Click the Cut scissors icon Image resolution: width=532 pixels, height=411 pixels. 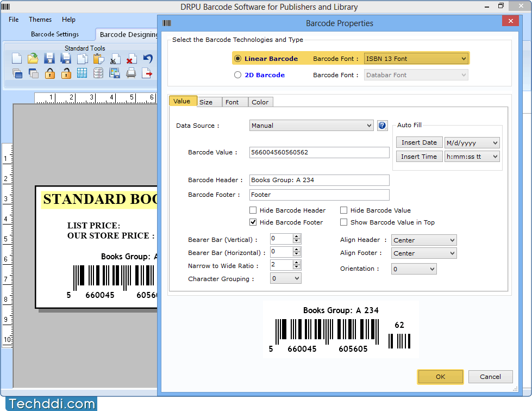tap(115, 59)
